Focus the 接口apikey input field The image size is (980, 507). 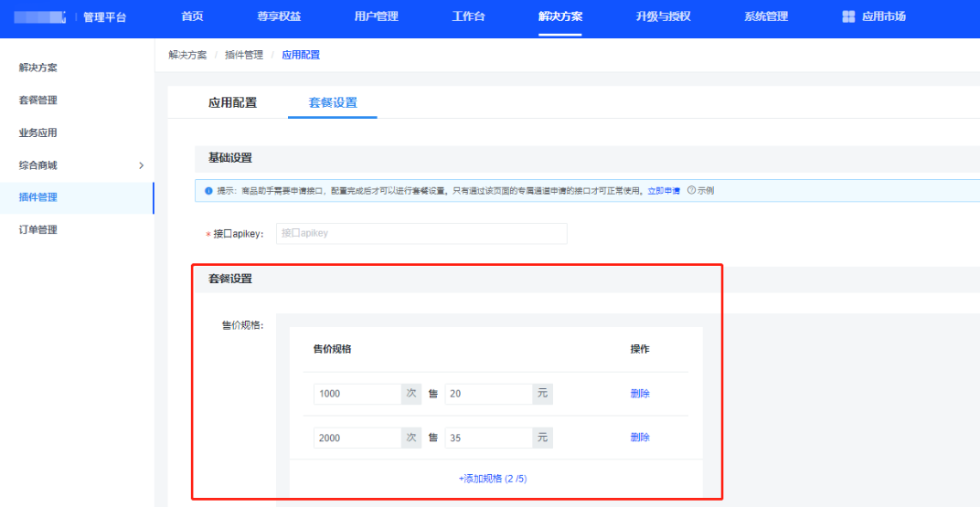[x=421, y=234]
